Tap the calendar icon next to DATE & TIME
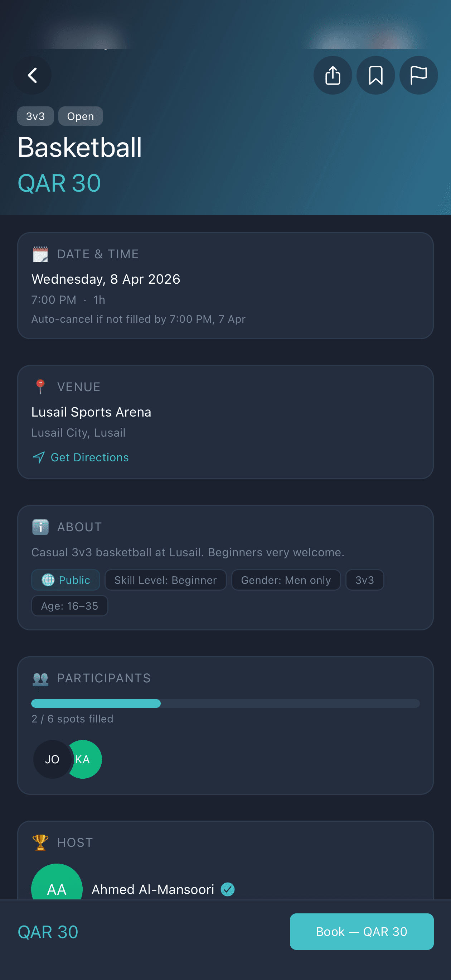The height and width of the screenshot is (980, 451). click(40, 254)
